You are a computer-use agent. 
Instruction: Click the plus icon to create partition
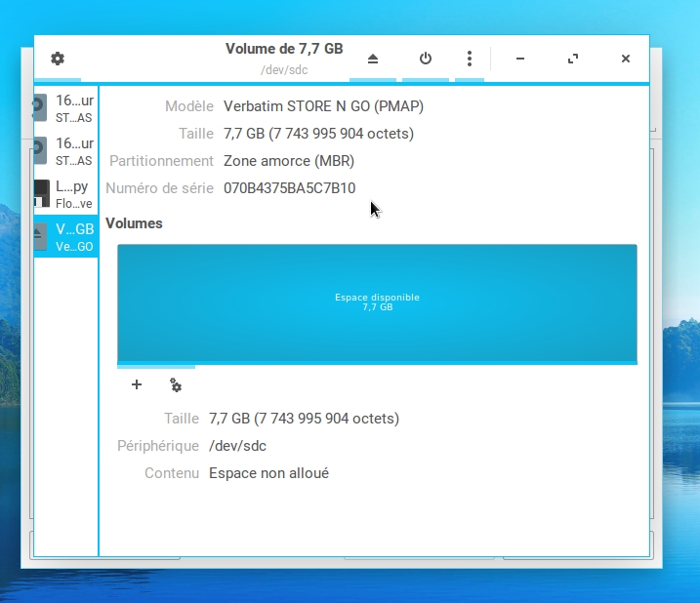pyautogui.click(x=137, y=385)
